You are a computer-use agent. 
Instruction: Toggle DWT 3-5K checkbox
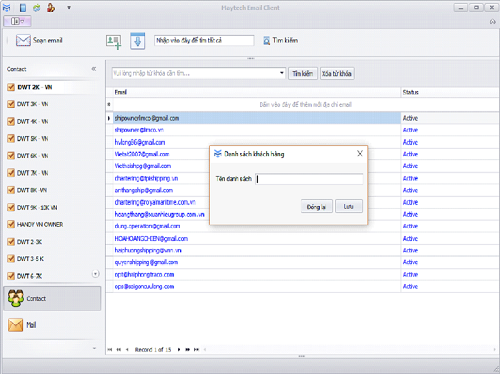tap(11, 259)
